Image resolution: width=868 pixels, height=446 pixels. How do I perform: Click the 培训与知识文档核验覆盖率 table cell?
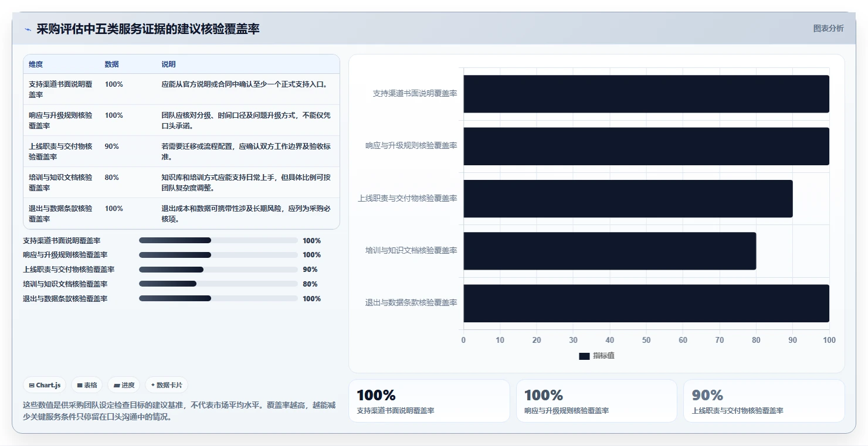tap(61, 182)
